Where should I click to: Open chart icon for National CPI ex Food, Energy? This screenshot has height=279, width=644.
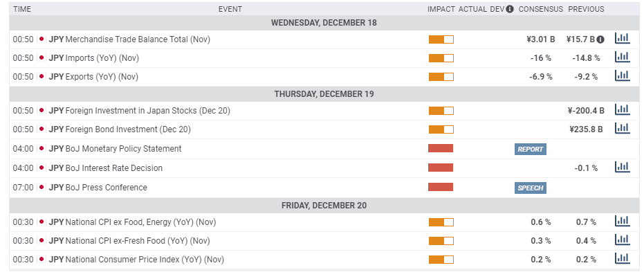pos(622,222)
